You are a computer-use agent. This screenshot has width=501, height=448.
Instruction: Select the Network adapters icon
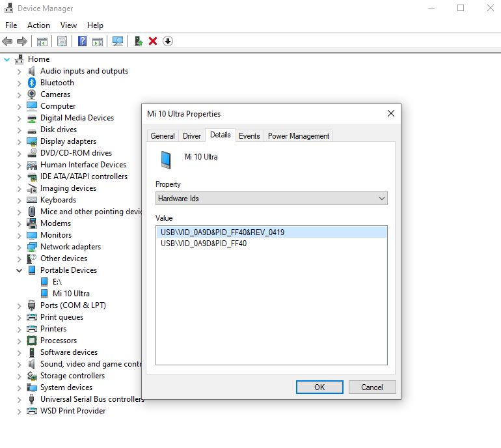tap(32, 247)
